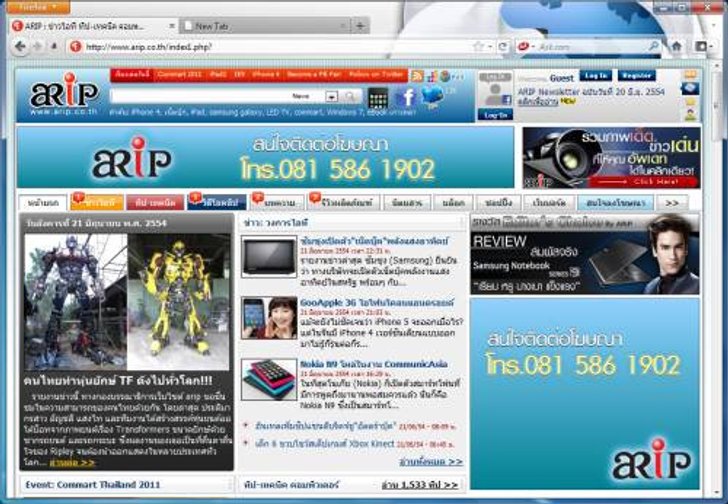Click the guest avatar picture
The height and width of the screenshot is (504, 728).
click(x=495, y=94)
